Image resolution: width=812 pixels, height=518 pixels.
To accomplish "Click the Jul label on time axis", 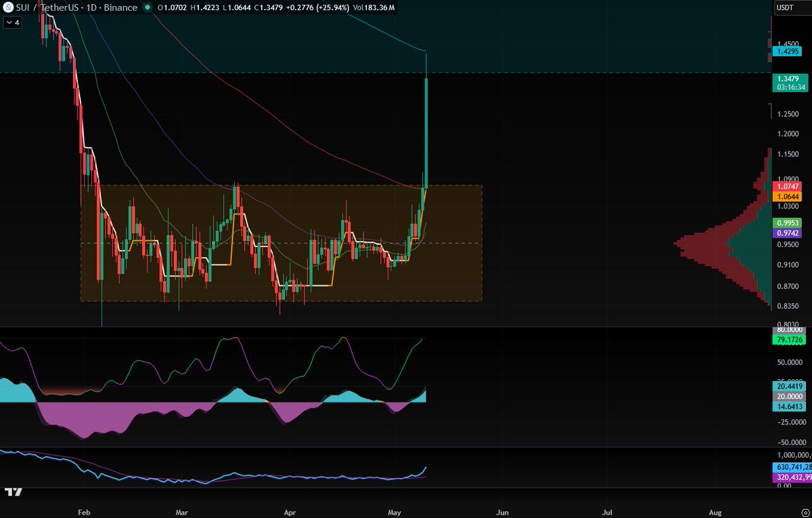I will point(608,513).
